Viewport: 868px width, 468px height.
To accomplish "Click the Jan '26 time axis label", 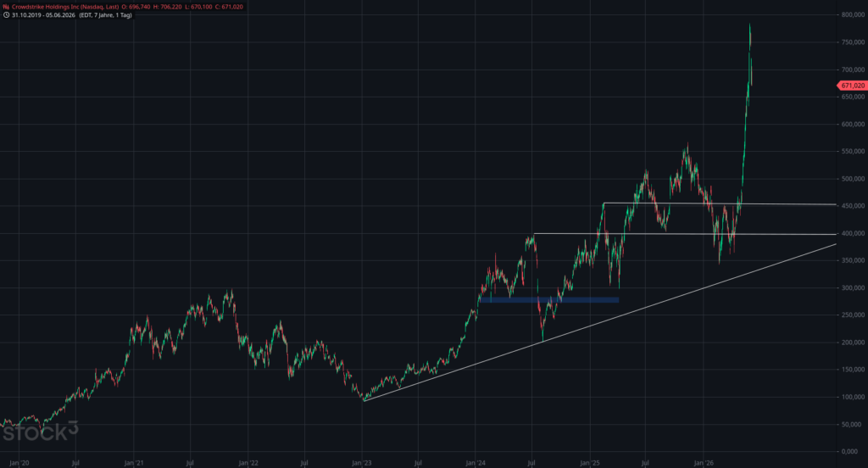I will tap(704, 462).
